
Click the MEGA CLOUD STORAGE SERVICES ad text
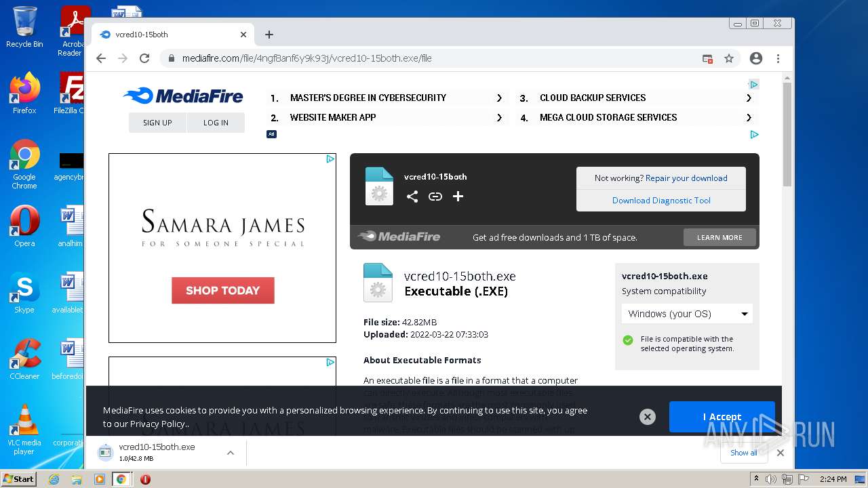(x=608, y=117)
